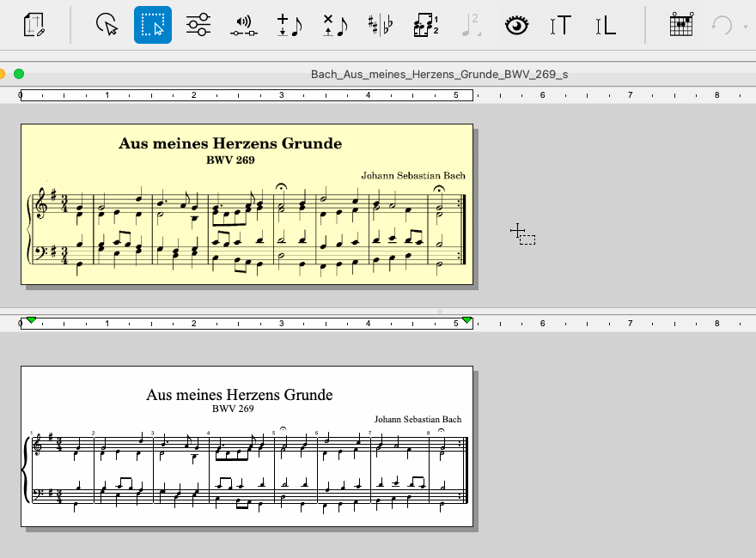Screen dimensions: 756x558
Task: Select the voices 1 and 2 tool
Action: pos(425,25)
